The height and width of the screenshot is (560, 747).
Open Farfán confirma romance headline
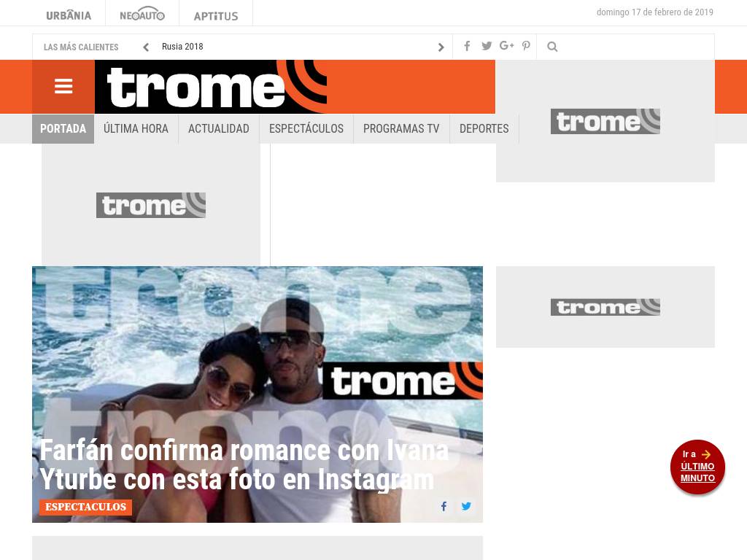[244, 464]
